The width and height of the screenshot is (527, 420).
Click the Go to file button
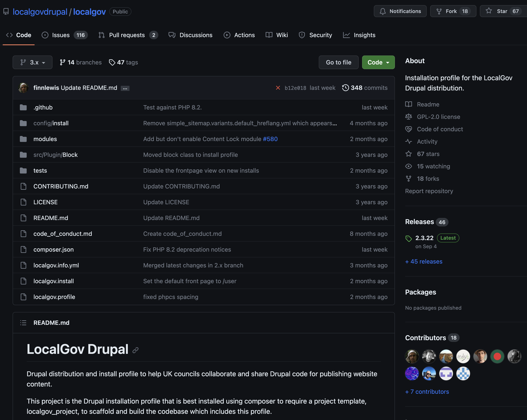tap(338, 62)
